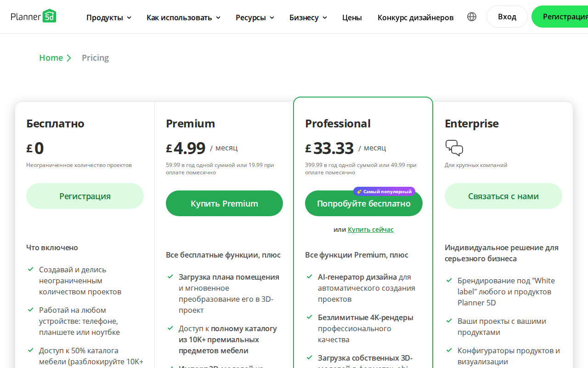The image size is (588, 368).
Task: Click the Конфигураторы продуктов и визуализации text
Action: (509, 356)
